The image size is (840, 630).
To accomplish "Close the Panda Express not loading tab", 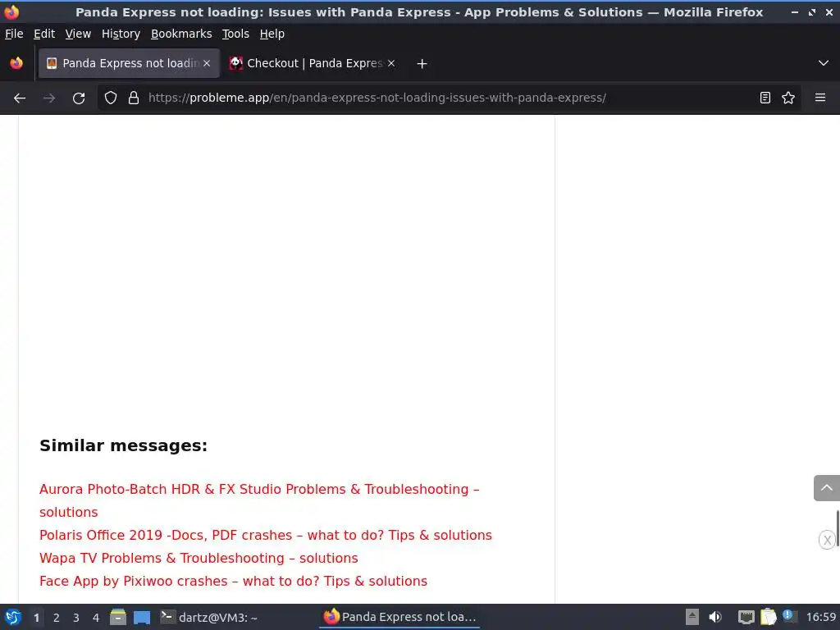I will tap(207, 63).
